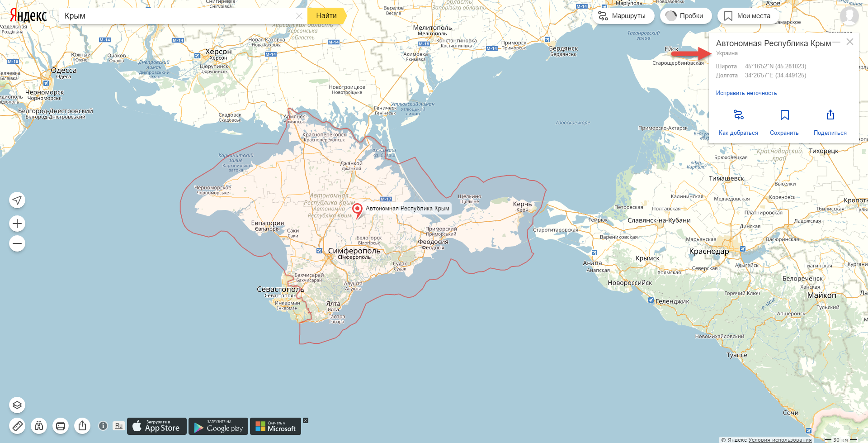Click the Сочи city label
The image size is (868, 443).
coord(791,413)
